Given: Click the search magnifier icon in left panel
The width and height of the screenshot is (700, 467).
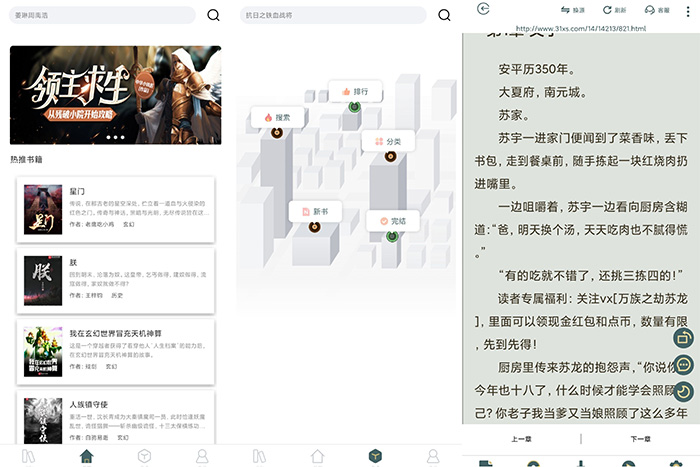Looking at the screenshot, I should (x=213, y=15).
